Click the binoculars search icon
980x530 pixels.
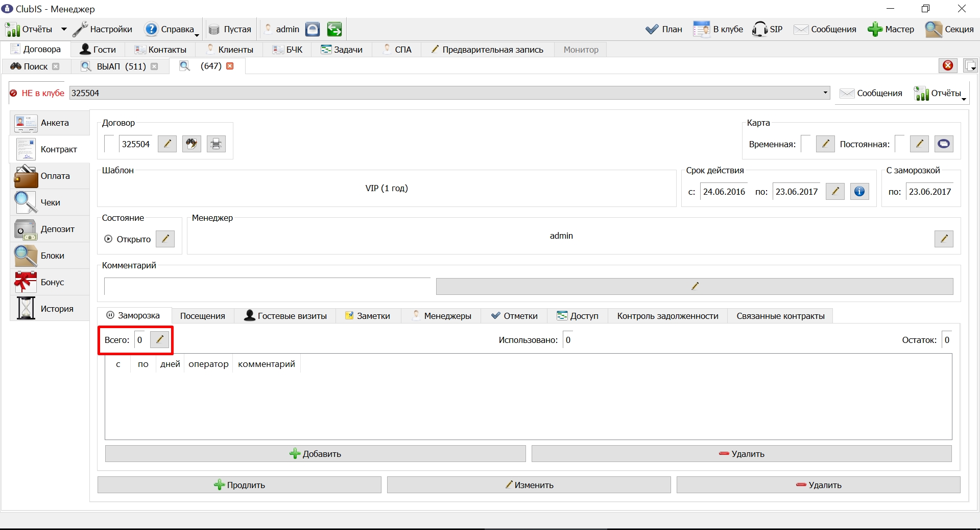[x=192, y=144]
